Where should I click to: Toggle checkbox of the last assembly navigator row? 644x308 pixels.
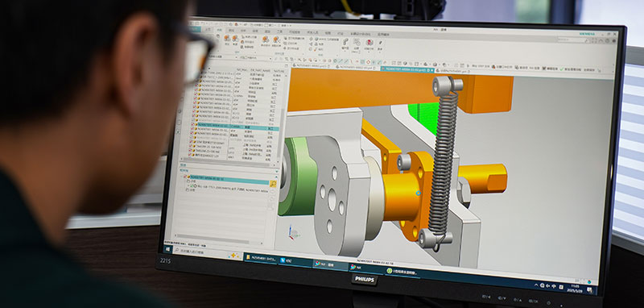coord(191,156)
